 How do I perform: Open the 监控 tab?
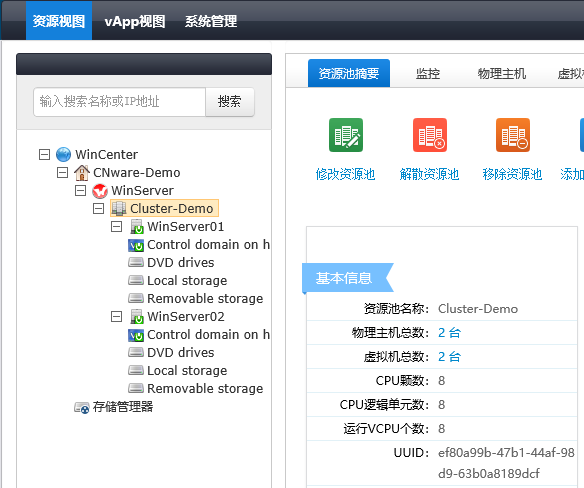click(428, 73)
